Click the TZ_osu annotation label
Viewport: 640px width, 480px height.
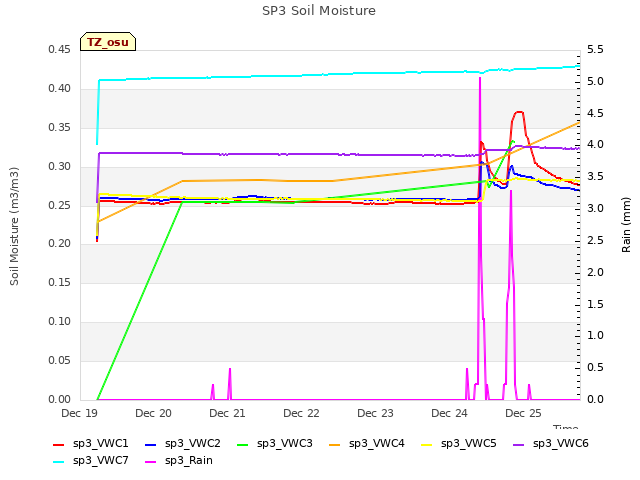point(108,42)
